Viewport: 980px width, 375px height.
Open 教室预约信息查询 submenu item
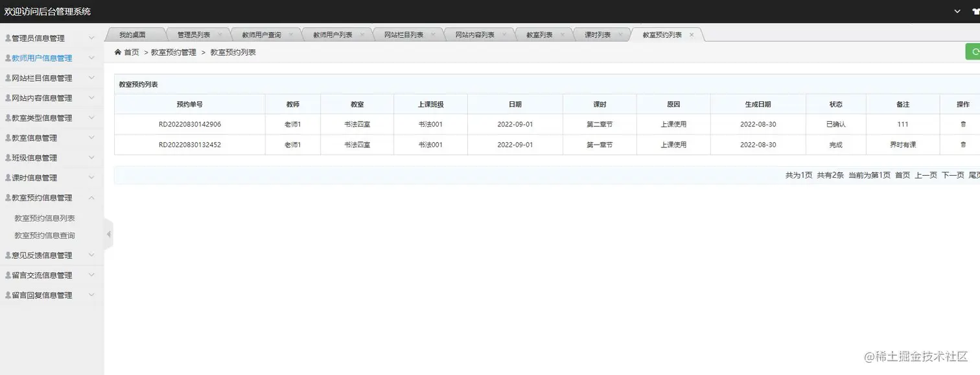coord(45,236)
